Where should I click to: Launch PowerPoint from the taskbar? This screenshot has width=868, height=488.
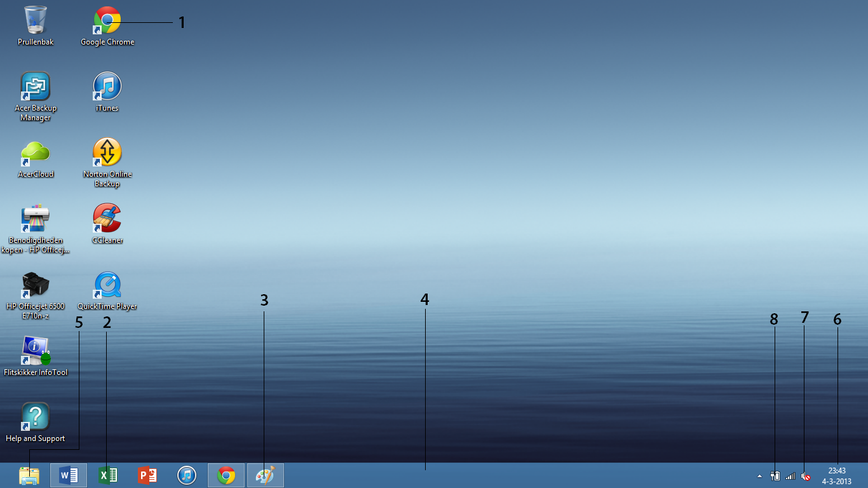(x=147, y=475)
